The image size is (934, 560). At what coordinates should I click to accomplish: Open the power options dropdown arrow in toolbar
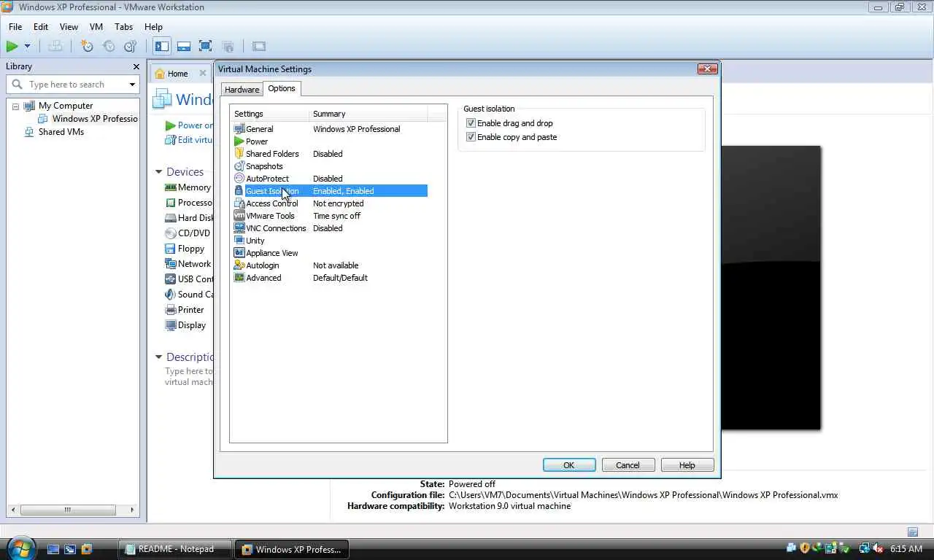[x=27, y=46]
